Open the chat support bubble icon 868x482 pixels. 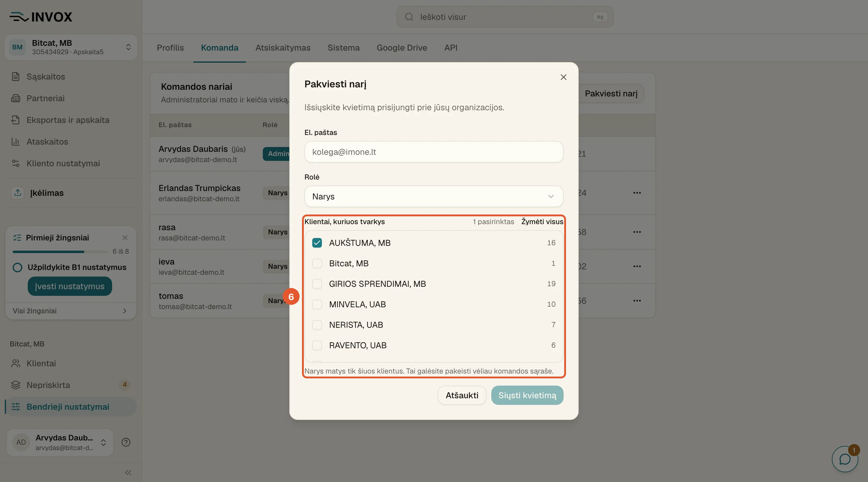[x=845, y=459]
